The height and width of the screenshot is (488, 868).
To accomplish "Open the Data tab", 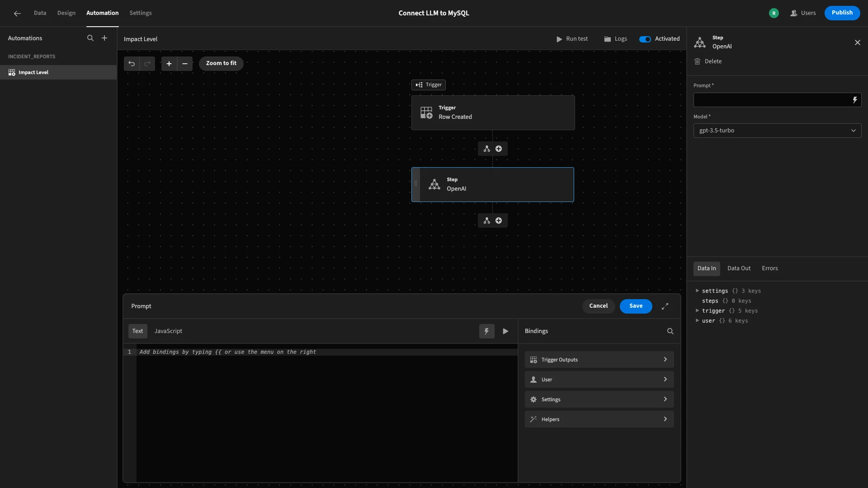I will click(x=40, y=13).
